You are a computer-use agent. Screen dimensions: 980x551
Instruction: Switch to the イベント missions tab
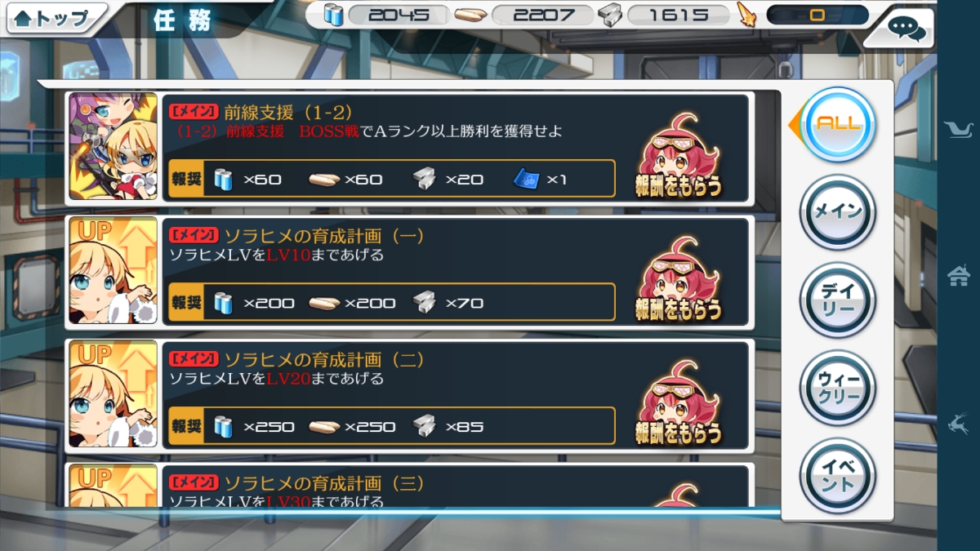[x=838, y=475]
